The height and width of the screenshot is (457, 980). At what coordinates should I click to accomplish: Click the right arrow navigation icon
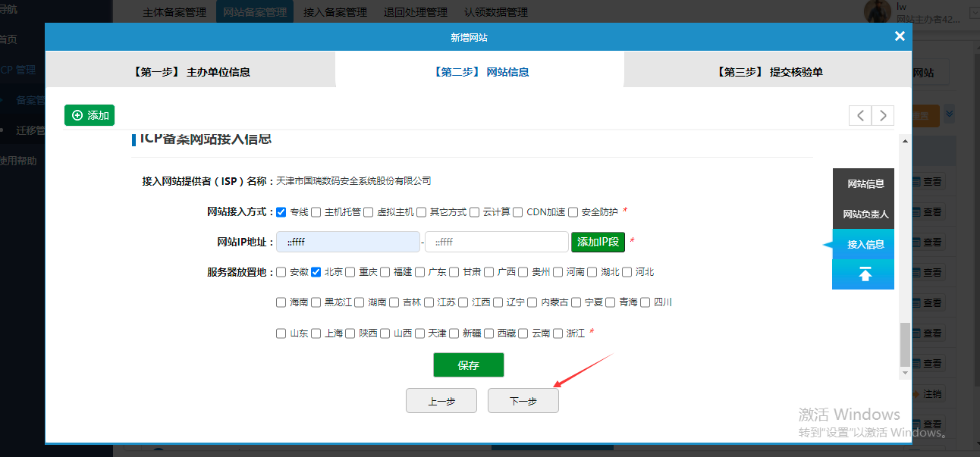click(883, 115)
